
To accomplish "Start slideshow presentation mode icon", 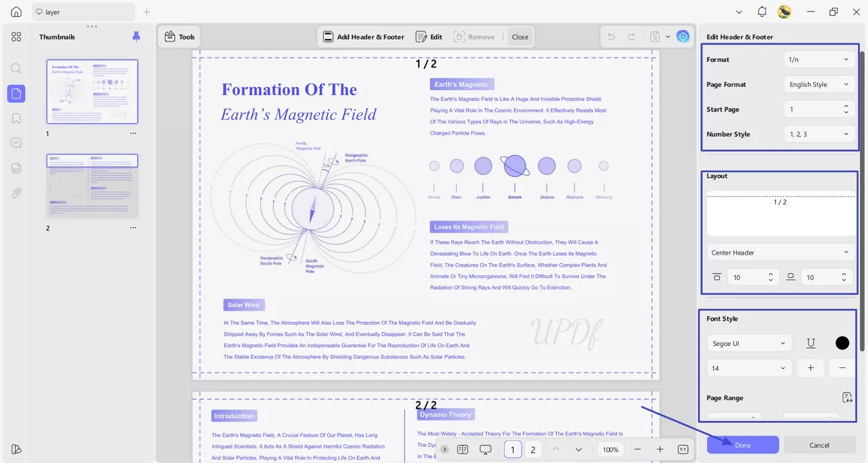I will (485, 450).
